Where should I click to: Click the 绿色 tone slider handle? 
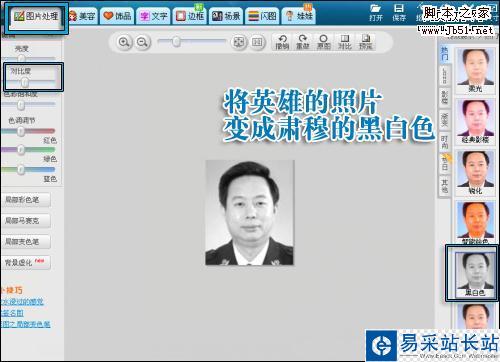coord(21,150)
